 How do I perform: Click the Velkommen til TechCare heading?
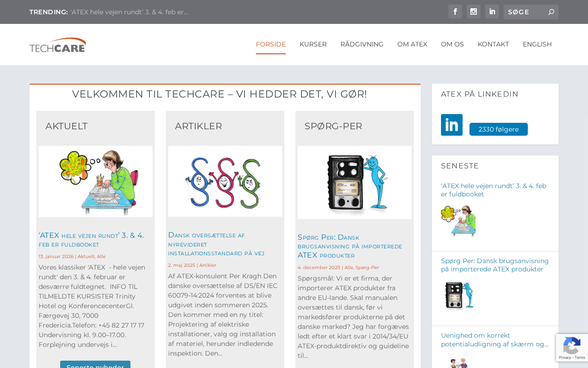[x=220, y=94]
